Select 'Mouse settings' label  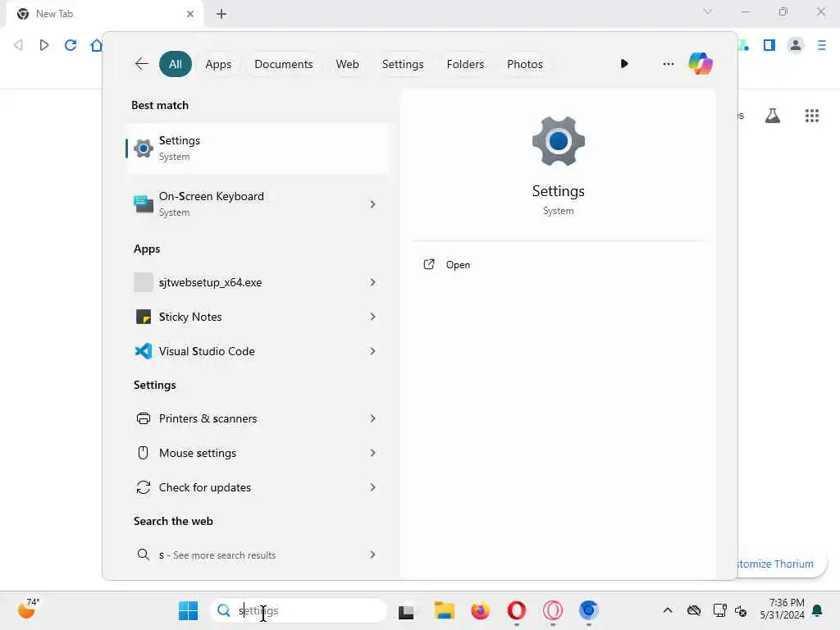click(x=198, y=453)
